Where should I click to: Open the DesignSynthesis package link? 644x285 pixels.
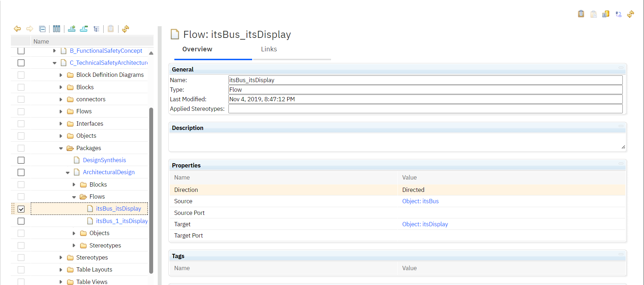[x=104, y=160]
